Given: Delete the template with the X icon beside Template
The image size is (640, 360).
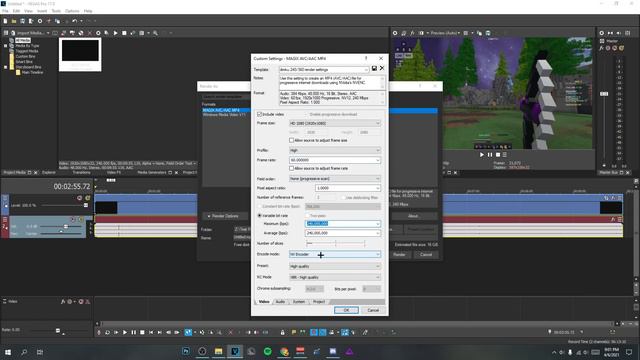Looking at the screenshot, I should [382, 68].
